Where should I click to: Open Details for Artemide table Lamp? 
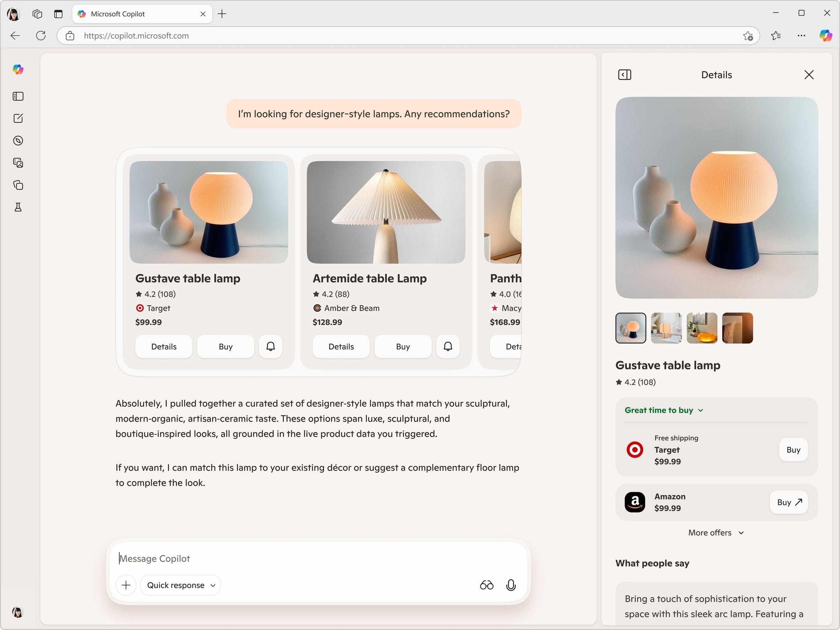341,346
